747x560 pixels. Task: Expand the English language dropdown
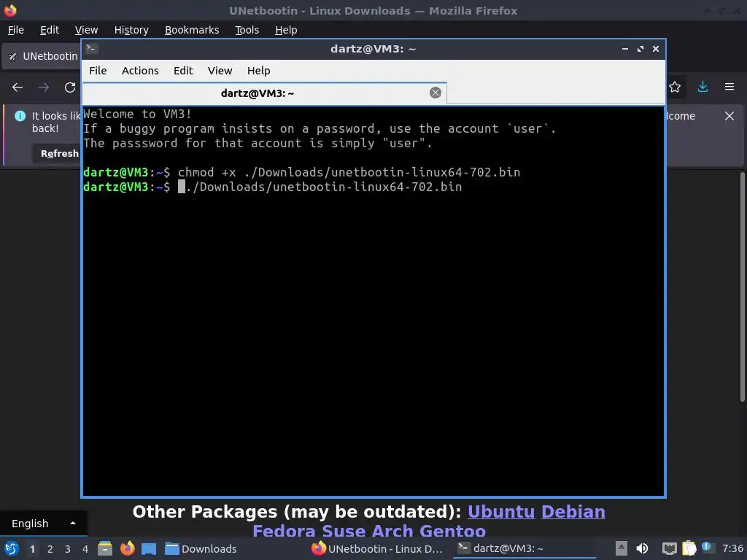[43, 524]
